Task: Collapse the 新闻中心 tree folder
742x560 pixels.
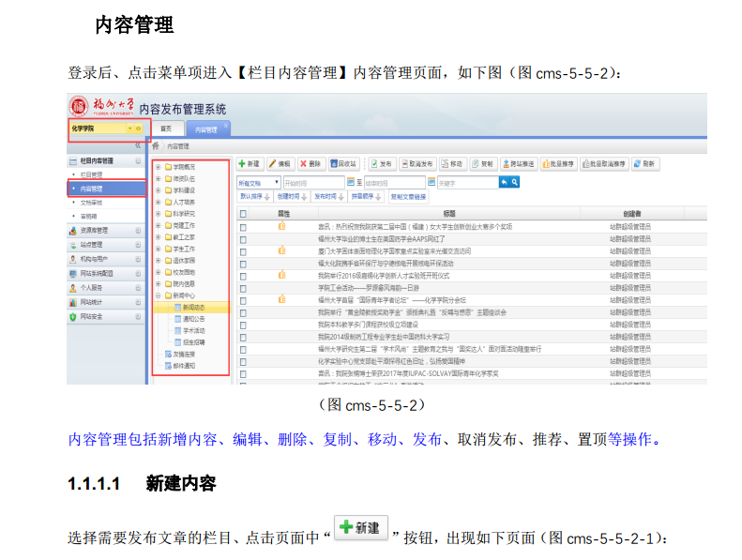Action: (x=158, y=295)
